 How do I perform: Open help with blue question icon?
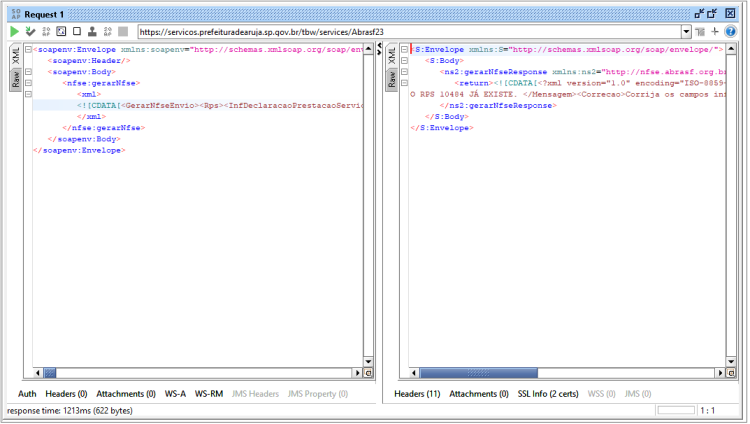[730, 32]
